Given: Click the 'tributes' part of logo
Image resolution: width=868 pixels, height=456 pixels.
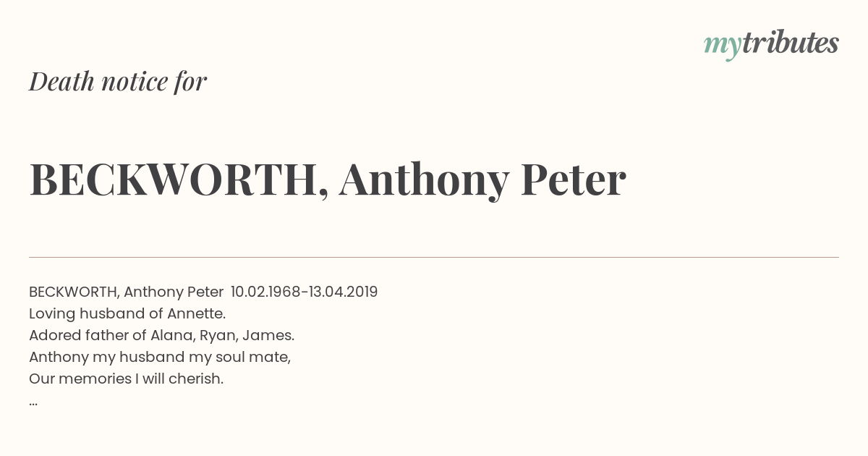Looking at the screenshot, I should 790,43.
